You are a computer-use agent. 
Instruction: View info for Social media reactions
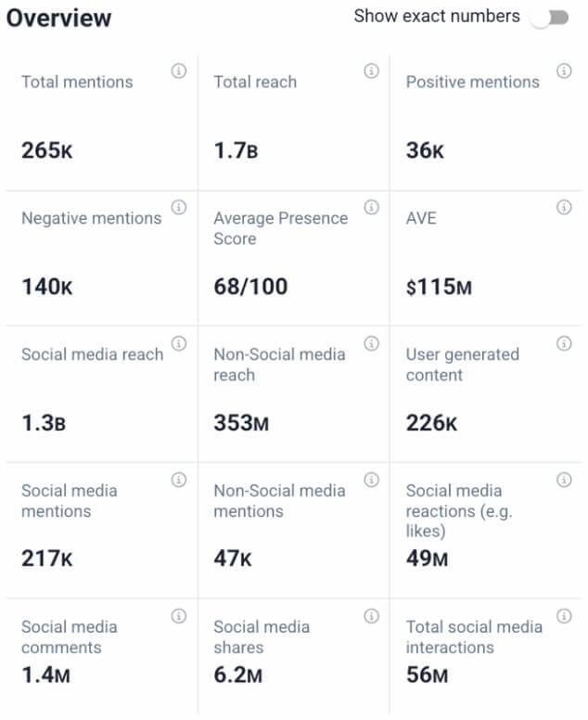click(563, 480)
